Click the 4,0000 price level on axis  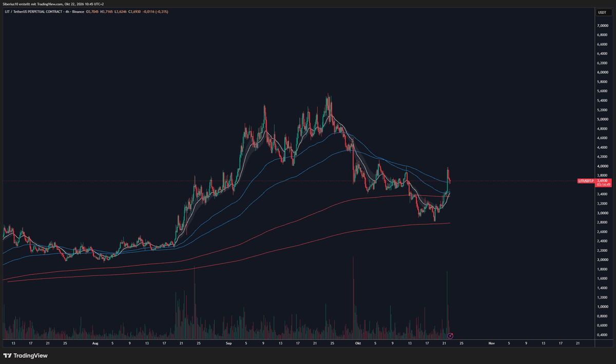click(603, 166)
